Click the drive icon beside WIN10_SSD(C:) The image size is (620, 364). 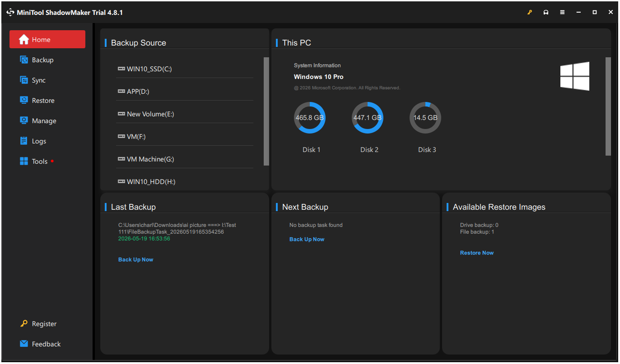[x=121, y=69]
